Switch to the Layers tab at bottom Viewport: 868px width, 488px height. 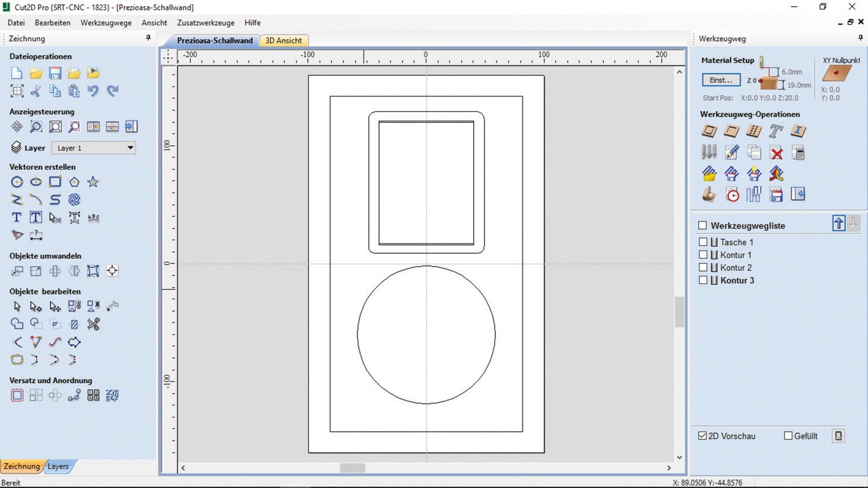coord(58,466)
